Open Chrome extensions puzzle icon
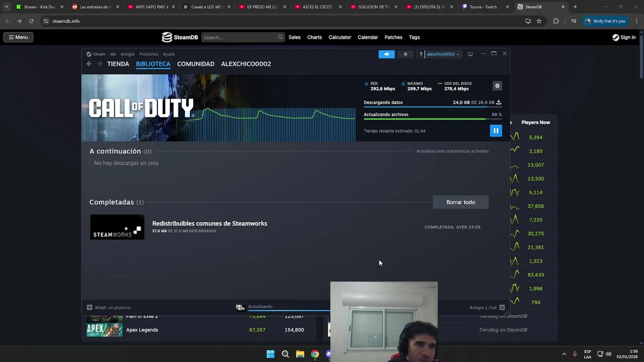 (555, 21)
